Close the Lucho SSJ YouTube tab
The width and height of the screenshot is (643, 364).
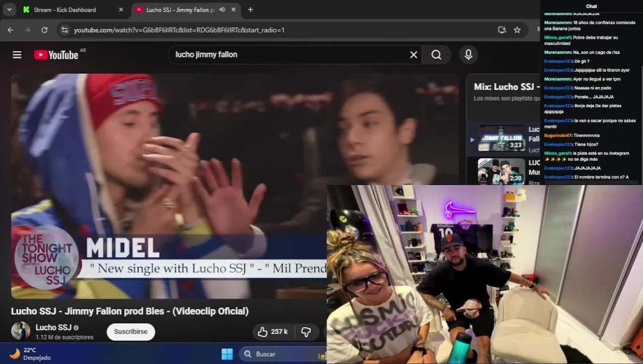coord(233,10)
